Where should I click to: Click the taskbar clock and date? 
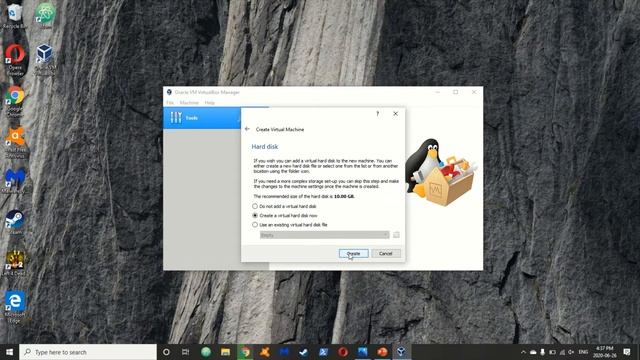pos(604,352)
